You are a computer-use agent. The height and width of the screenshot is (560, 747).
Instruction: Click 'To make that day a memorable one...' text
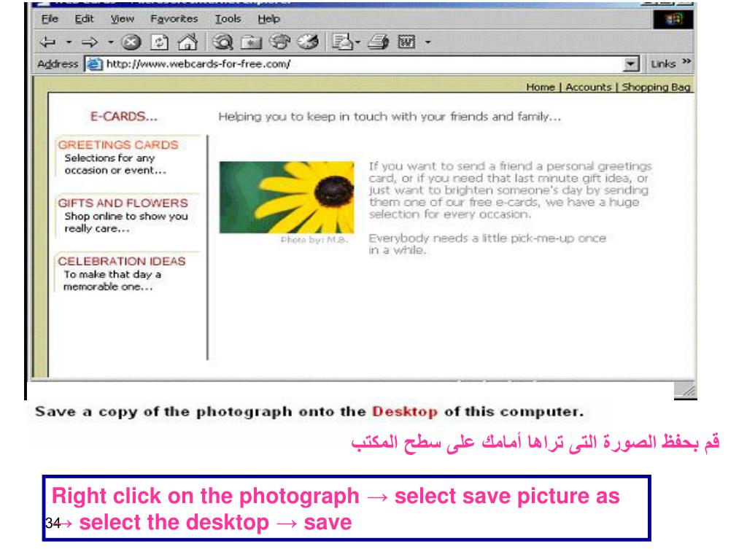point(112,281)
